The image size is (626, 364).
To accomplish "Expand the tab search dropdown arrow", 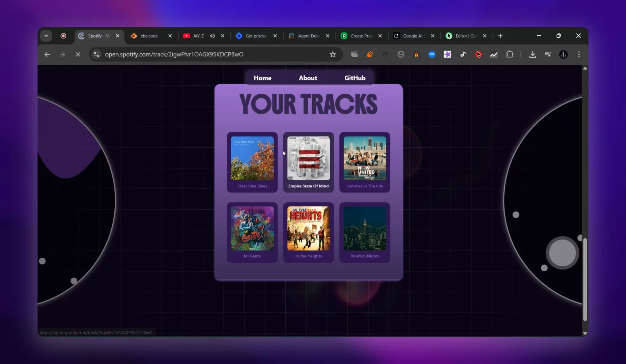I will coord(46,36).
